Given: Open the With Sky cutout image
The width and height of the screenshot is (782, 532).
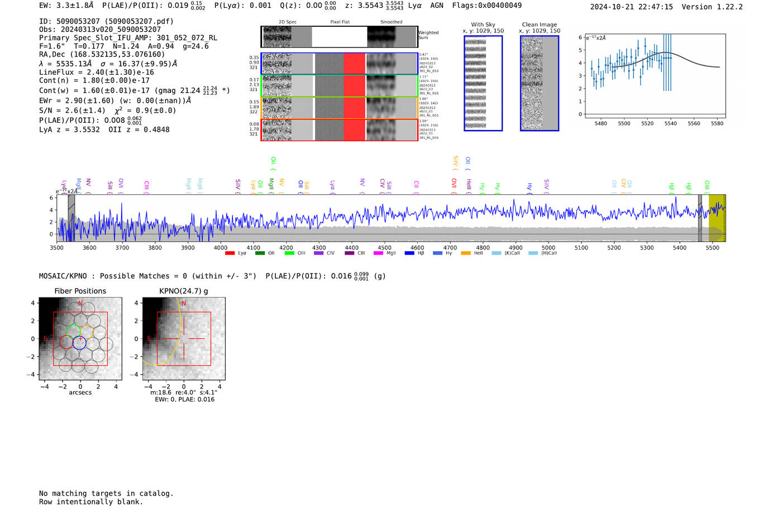Looking at the screenshot, I should pyautogui.click(x=483, y=83).
